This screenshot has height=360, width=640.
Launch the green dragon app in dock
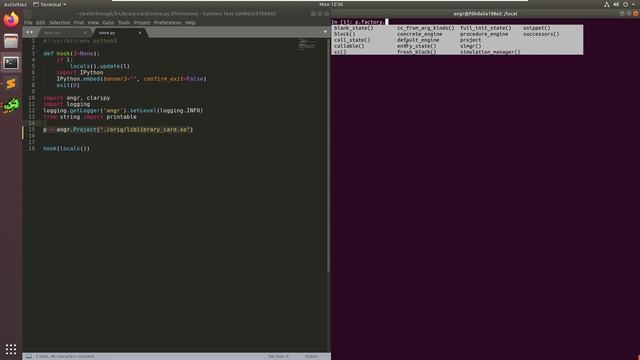[11, 105]
